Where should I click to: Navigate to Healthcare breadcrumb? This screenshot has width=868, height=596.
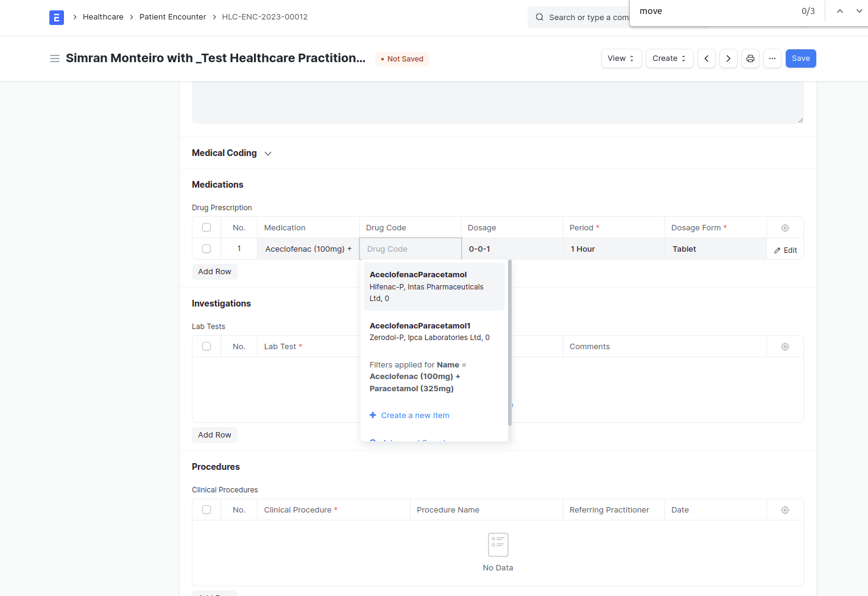pos(103,17)
